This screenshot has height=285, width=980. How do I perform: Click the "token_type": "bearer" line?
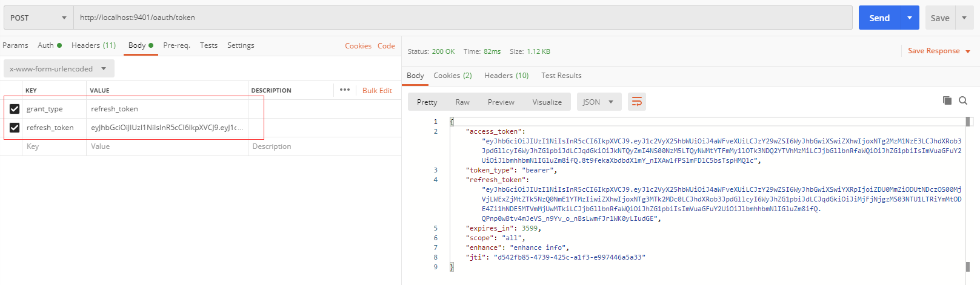[x=512, y=170]
